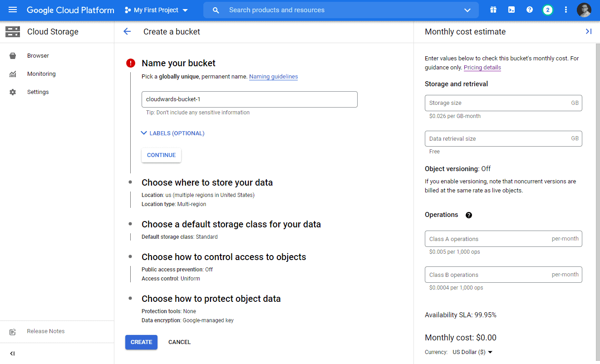This screenshot has height=364, width=600.
Task: Click the Storage size input field
Action: point(503,103)
